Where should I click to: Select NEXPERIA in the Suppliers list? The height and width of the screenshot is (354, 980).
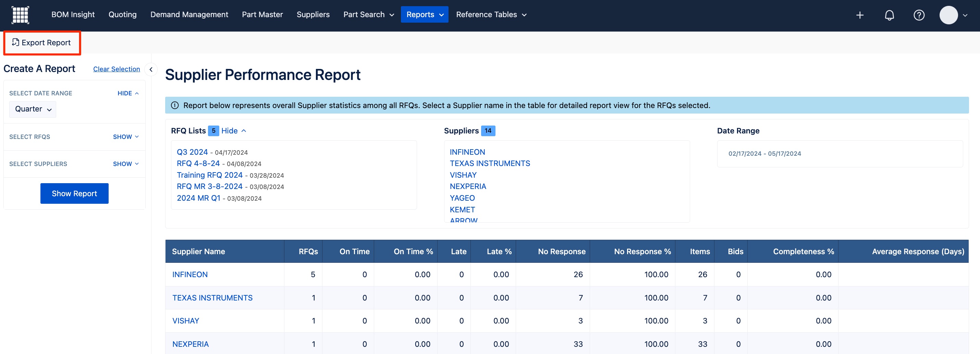click(467, 187)
